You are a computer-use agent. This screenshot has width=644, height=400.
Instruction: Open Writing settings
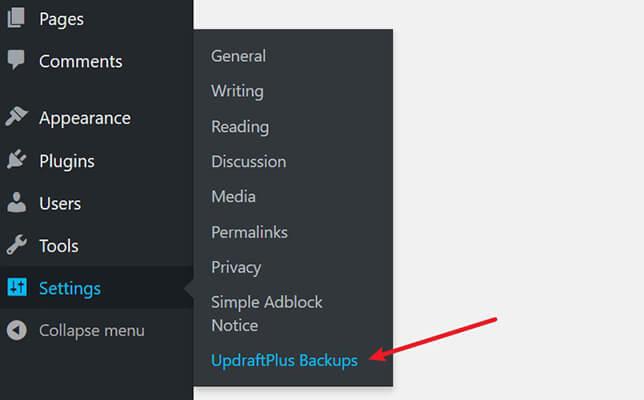click(237, 91)
